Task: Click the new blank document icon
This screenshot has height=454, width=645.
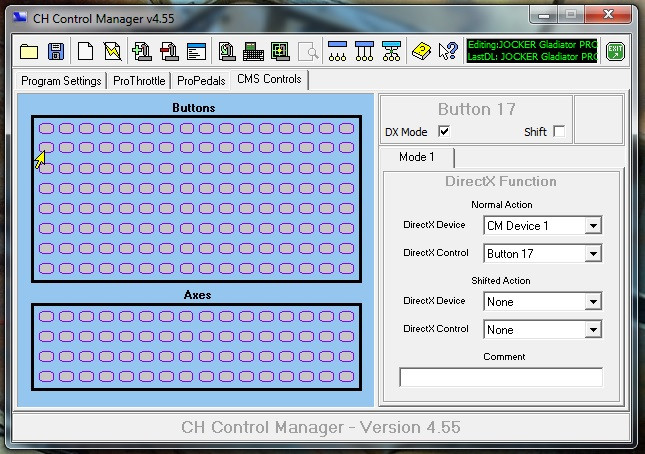Action: (86, 51)
